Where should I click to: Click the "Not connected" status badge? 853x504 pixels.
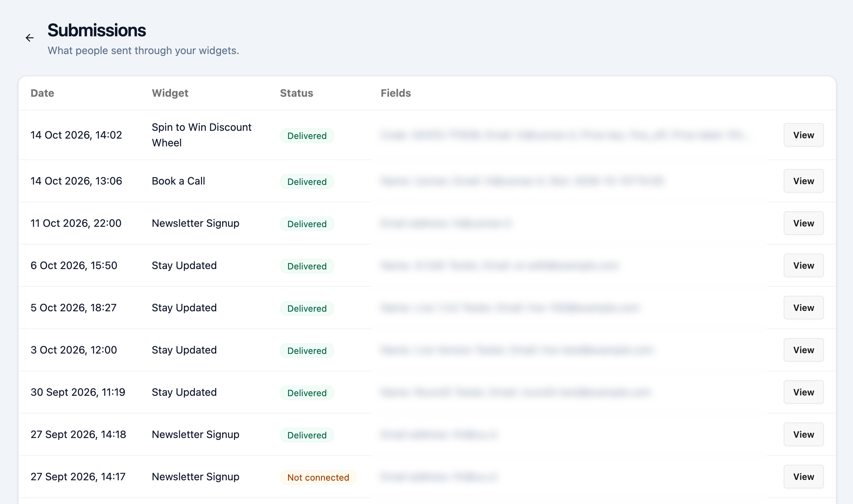pyautogui.click(x=318, y=477)
